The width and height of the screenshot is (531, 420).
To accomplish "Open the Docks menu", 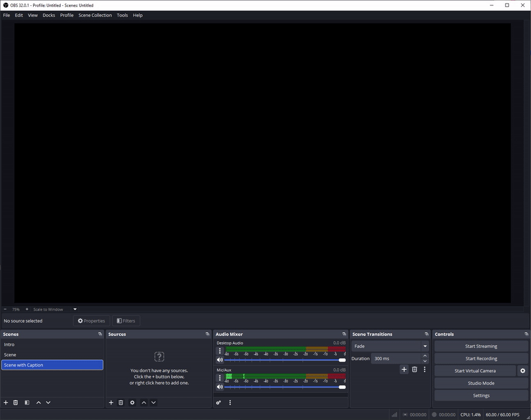I will click(49, 15).
